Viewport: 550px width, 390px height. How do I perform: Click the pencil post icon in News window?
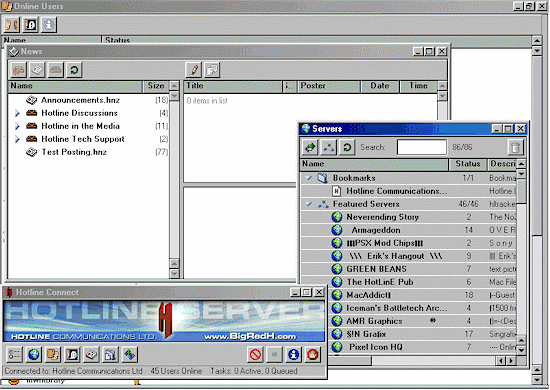[194, 70]
